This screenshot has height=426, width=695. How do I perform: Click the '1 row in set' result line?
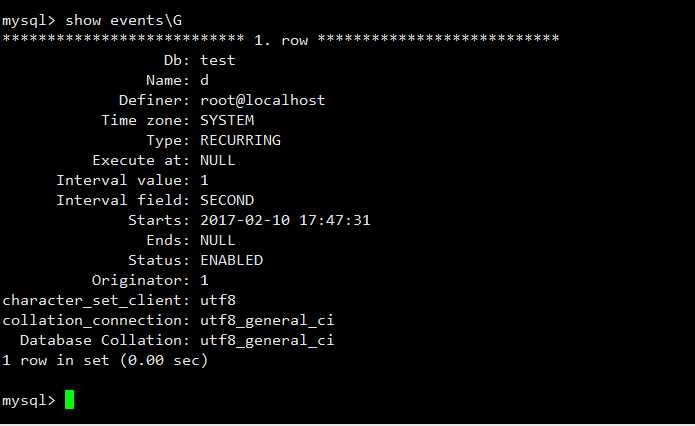tap(105, 360)
